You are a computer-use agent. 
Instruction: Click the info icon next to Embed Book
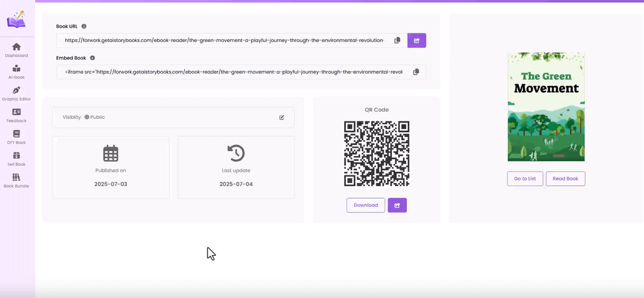[x=92, y=58]
